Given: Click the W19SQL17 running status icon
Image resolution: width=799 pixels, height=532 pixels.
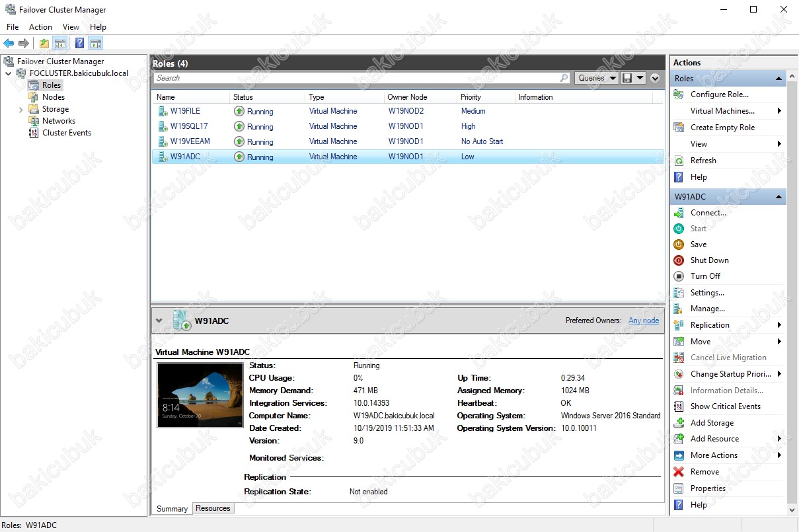Looking at the screenshot, I should pyautogui.click(x=239, y=126).
